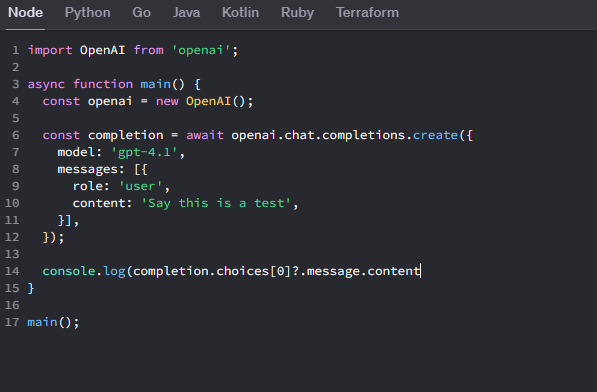
Task: Click the new OpenAI() constructor call
Action: [204, 101]
